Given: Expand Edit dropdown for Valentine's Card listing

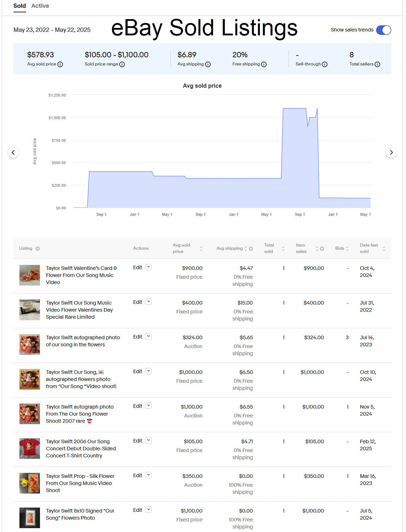Looking at the screenshot, I should (x=149, y=267).
